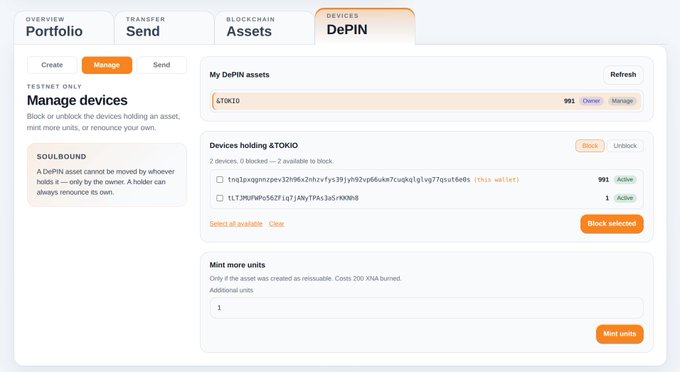Click the Active status for the 991 holder
680x372 pixels.
625,179
